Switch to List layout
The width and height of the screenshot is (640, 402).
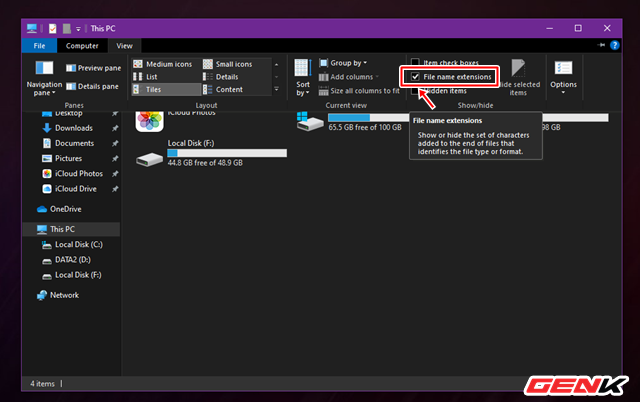coord(145,77)
